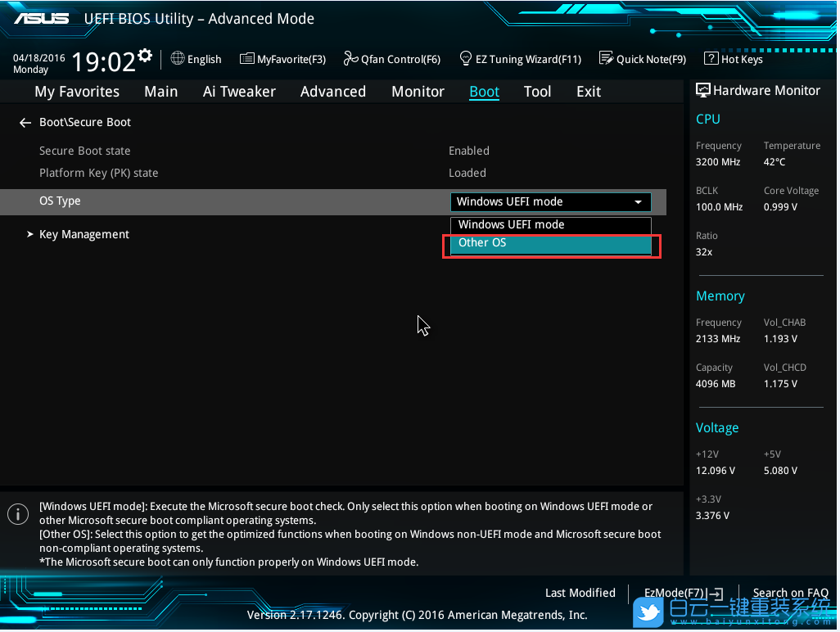Open the Advanced tab

[x=332, y=92]
